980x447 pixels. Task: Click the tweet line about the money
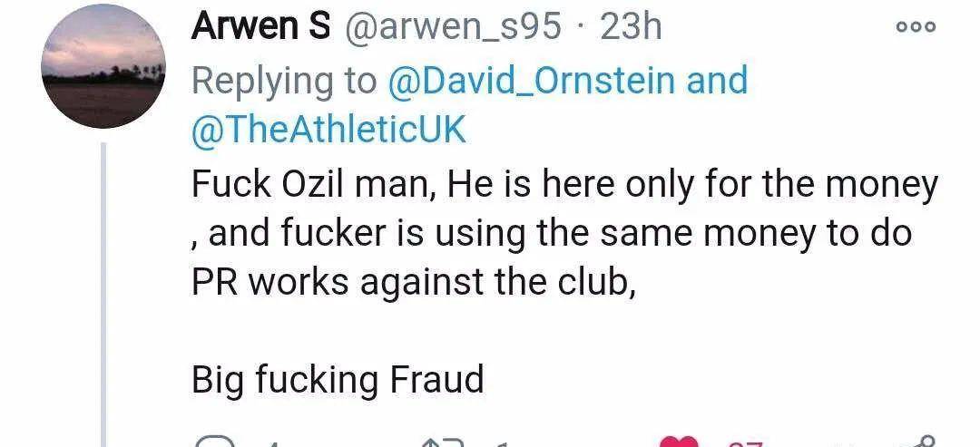[564, 185]
